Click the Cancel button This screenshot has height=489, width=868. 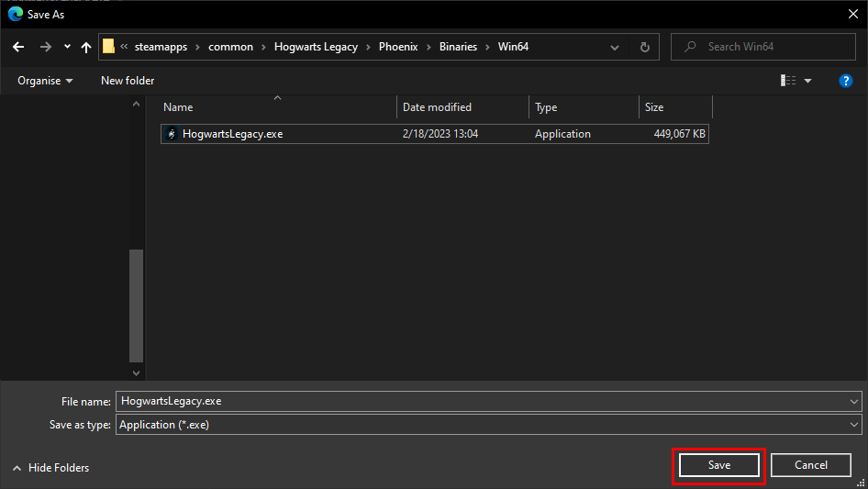[x=811, y=465]
